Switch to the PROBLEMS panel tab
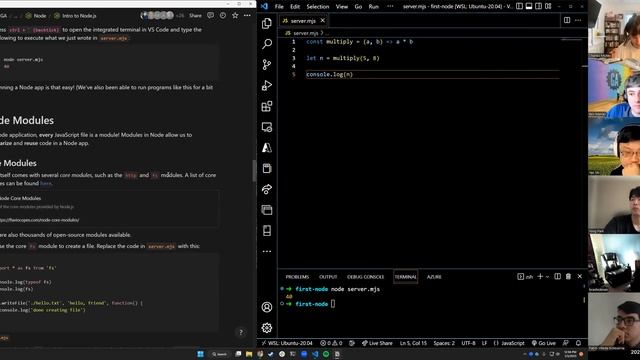 tap(297, 277)
